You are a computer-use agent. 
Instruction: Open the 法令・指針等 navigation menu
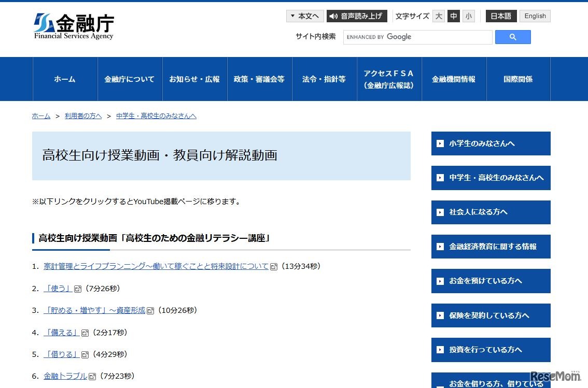(324, 79)
